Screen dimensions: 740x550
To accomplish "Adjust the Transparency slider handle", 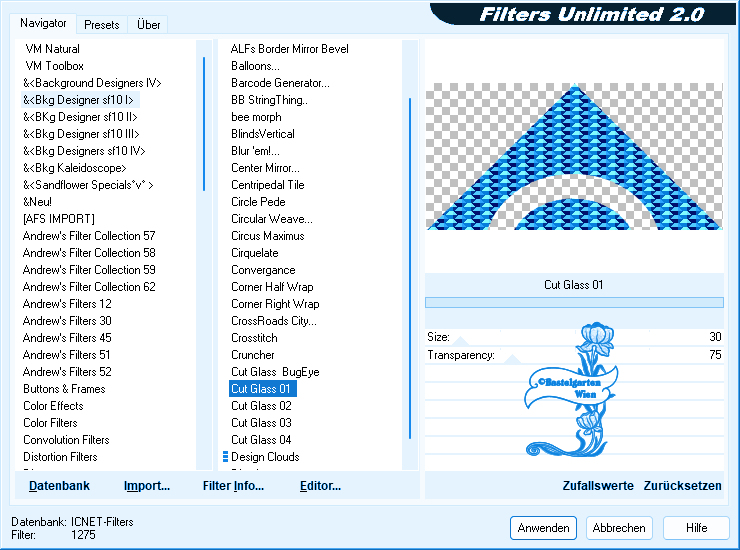I will (x=513, y=359).
